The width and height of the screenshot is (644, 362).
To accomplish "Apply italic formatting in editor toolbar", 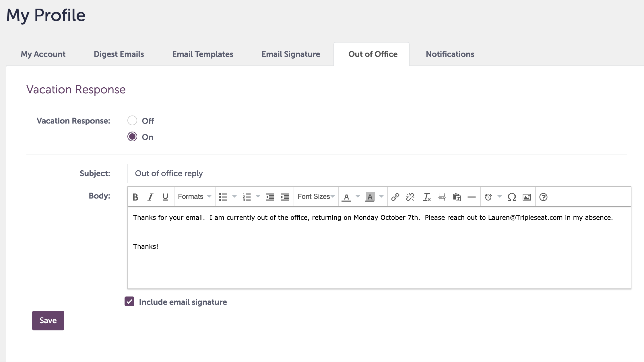I will coord(150,197).
